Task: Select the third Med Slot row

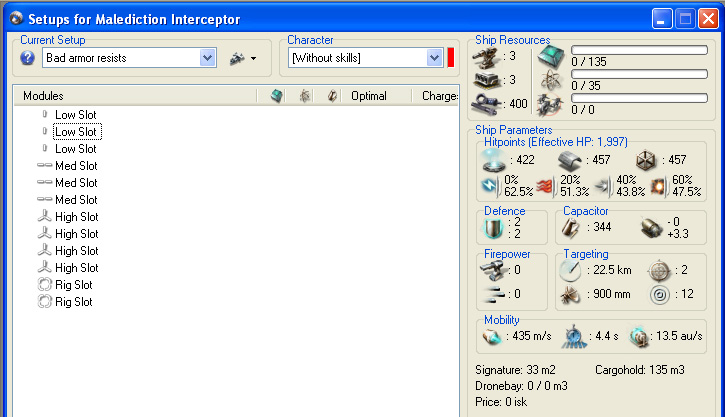Action: coord(76,200)
